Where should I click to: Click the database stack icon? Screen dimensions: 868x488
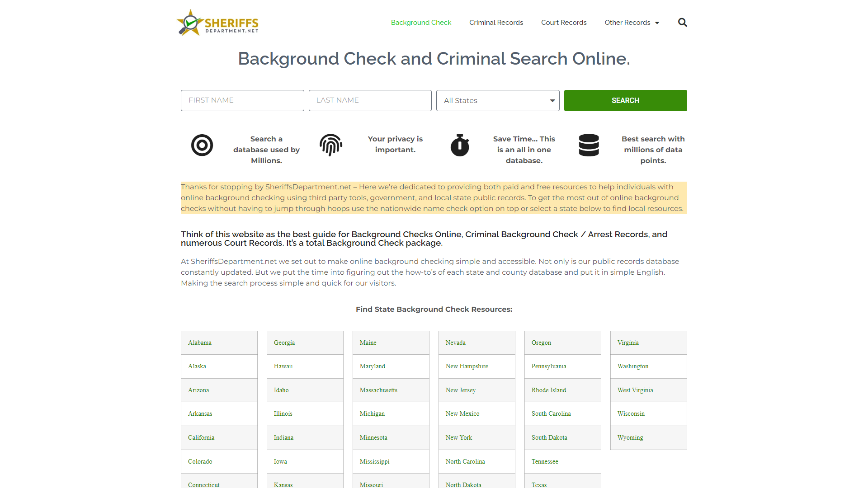[589, 145]
